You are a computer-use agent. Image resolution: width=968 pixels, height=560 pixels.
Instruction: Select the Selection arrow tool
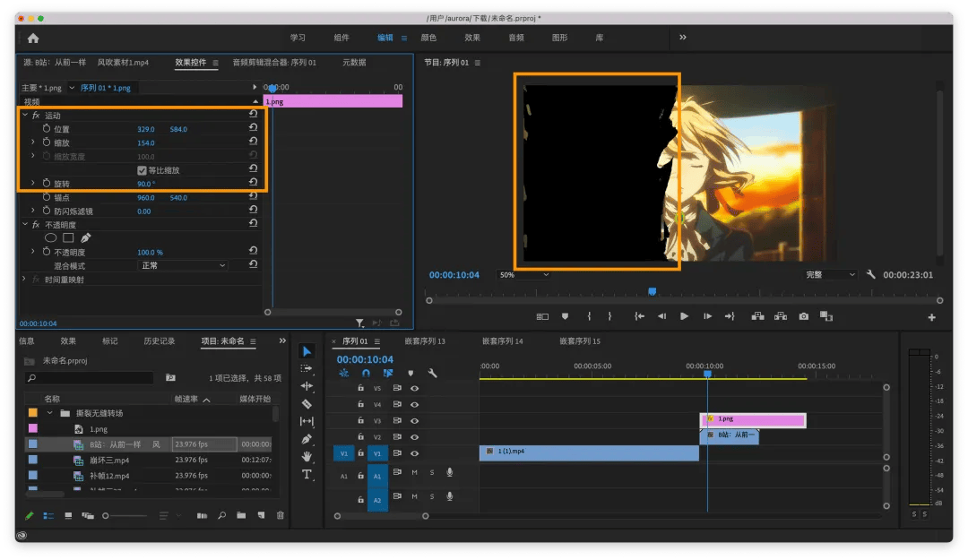pyautogui.click(x=307, y=351)
